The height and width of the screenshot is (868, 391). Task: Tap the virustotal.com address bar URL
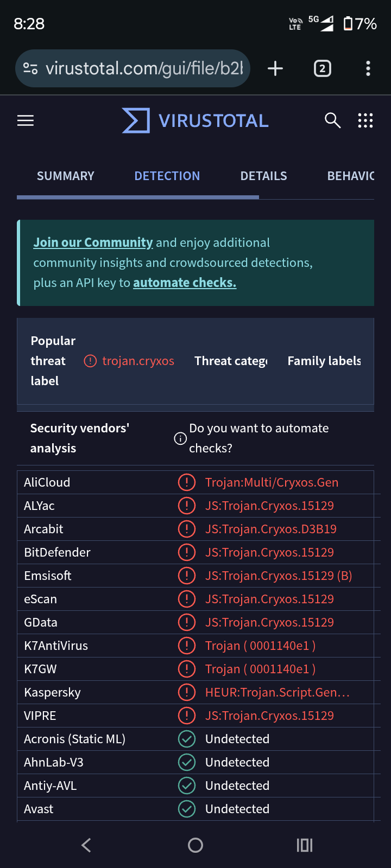point(144,68)
